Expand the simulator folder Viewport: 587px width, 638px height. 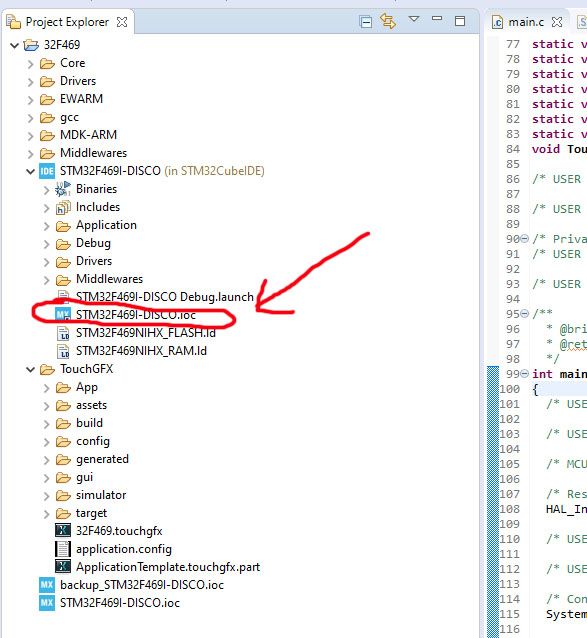point(46,496)
